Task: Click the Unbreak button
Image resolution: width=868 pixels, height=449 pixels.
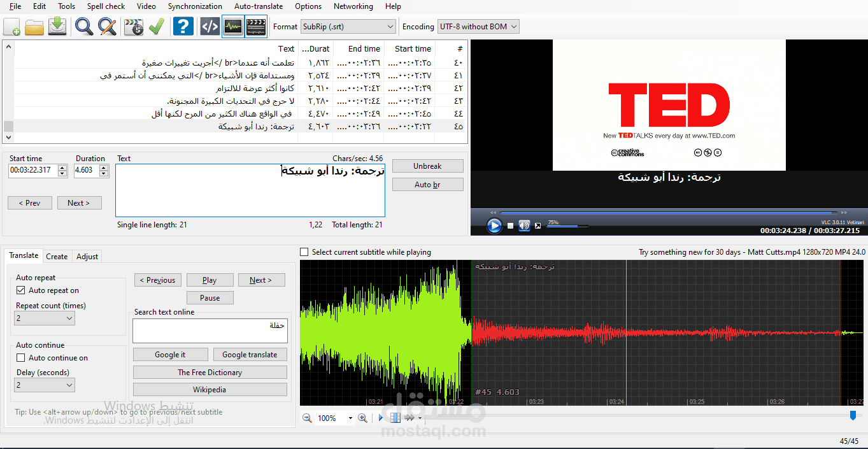Action: (x=427, y=166)
